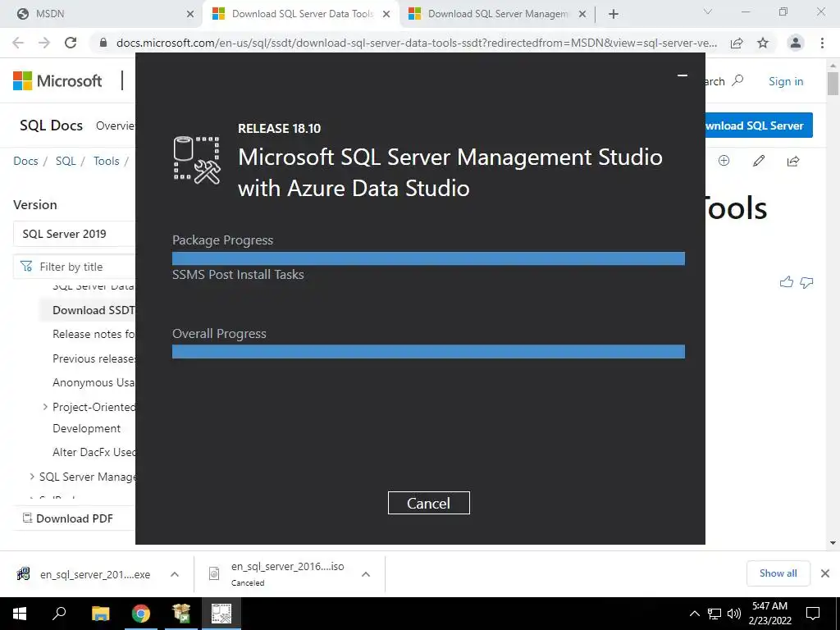Open the notification center
The height and width of the screenshot is (630, 840).
click(x=813, y=614)
